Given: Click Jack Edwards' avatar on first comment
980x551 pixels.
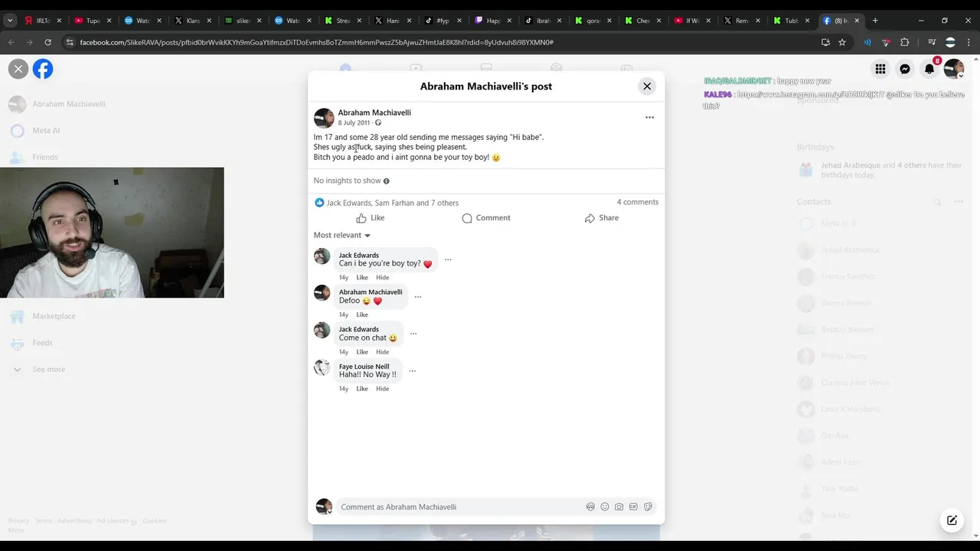Looking at the screenshot, I should tap(322, 256).
